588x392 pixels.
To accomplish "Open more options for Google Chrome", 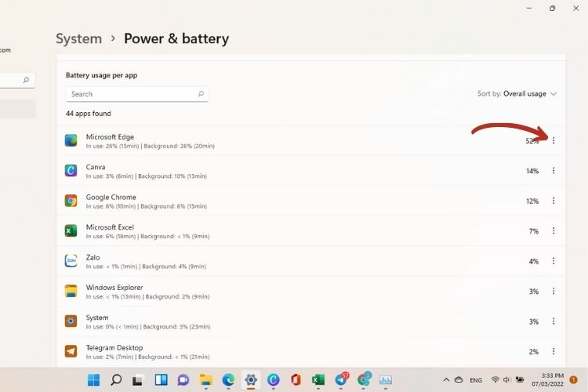I will click(x=554, y=201).
